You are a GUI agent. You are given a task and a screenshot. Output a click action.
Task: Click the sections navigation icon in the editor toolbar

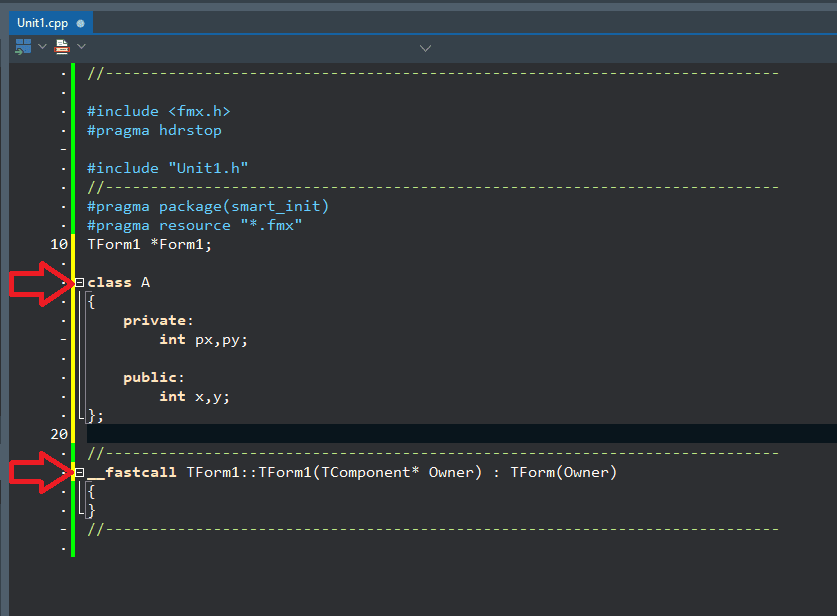[x=23, y=47]
